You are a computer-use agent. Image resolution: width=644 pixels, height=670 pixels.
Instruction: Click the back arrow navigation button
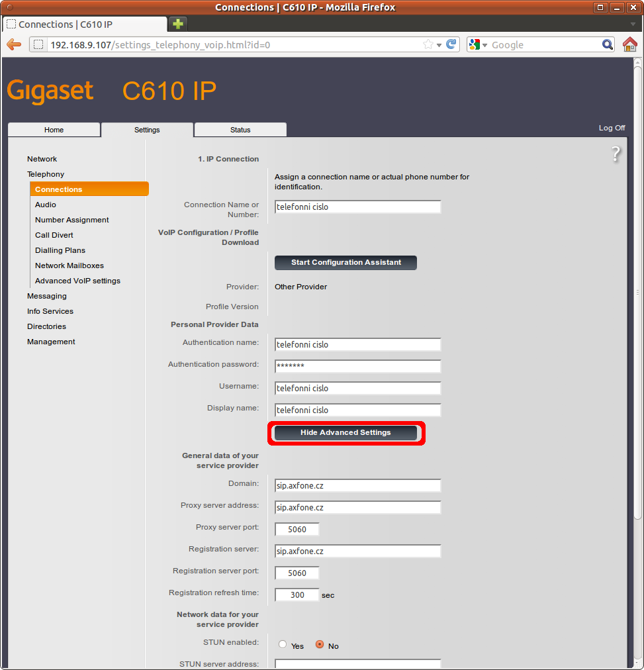point(14,44)
